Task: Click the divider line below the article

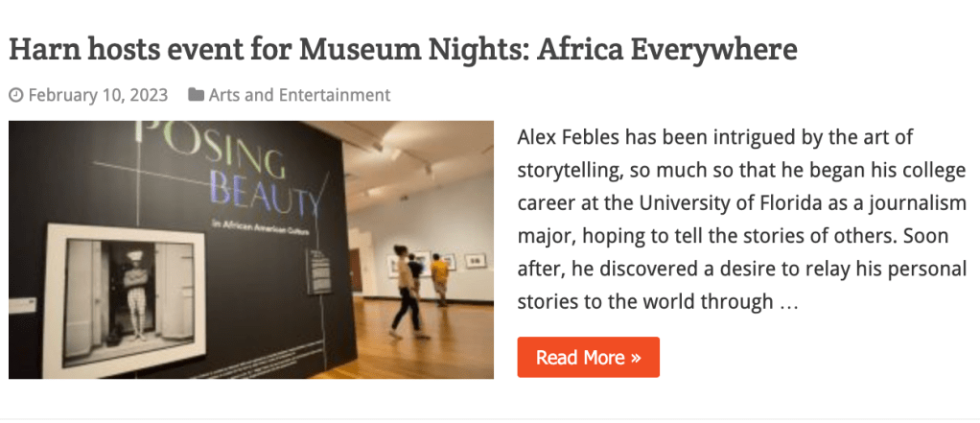Action: pos(490,418)
